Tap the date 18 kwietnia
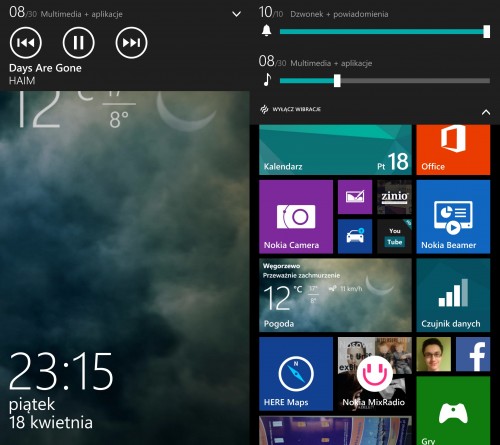500x445 pixels. (51, 422)
